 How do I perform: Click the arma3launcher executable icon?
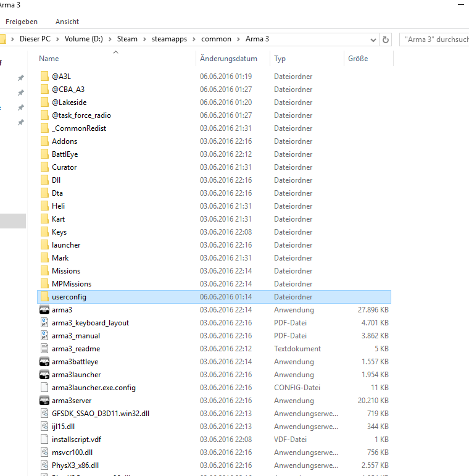44,375
